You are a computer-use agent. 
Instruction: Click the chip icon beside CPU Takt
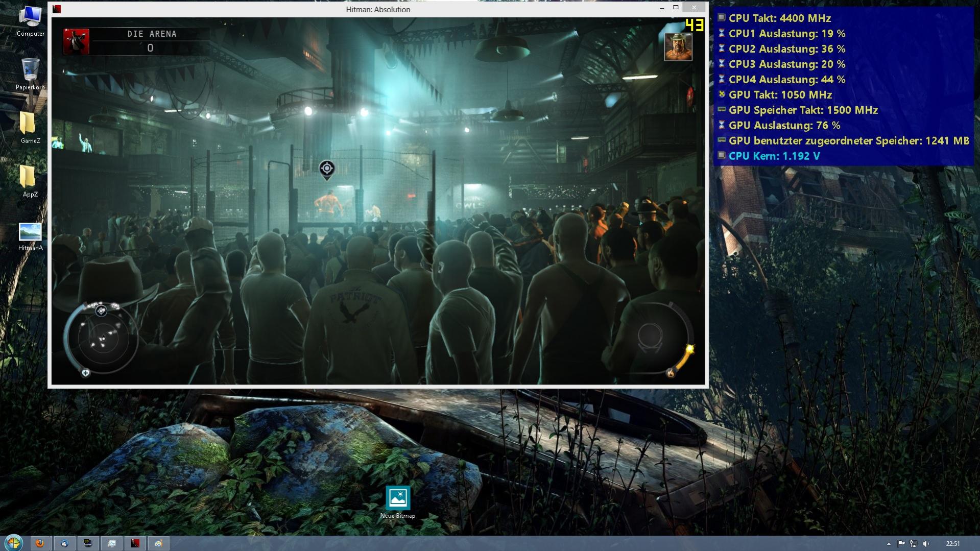click(x=721, y=17)
